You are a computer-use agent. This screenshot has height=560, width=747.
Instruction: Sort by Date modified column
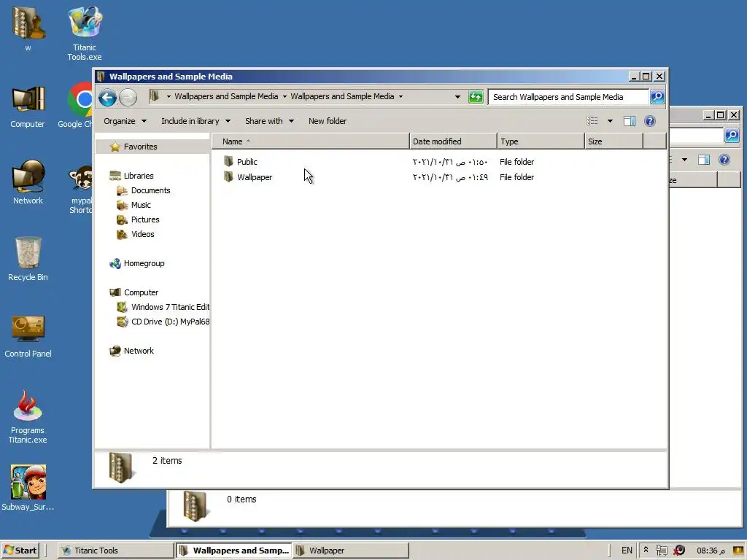click(x=452, y=141)
